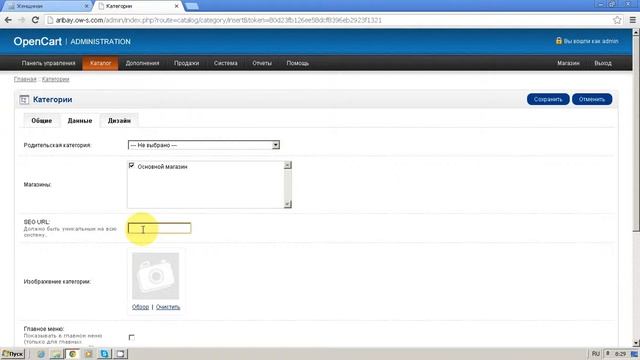Image resolution: width=640 pixels, height=360 pixels.
Task: Enable the Главное меню checkbox
Action: pyautogui.click(x=131, y=337)
